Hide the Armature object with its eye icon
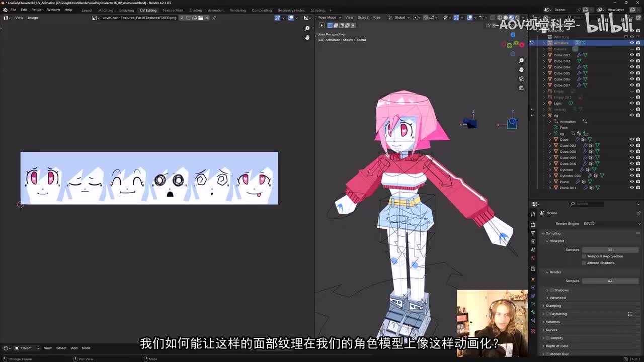Screen dimensions: 644x362 coord(632,43)
